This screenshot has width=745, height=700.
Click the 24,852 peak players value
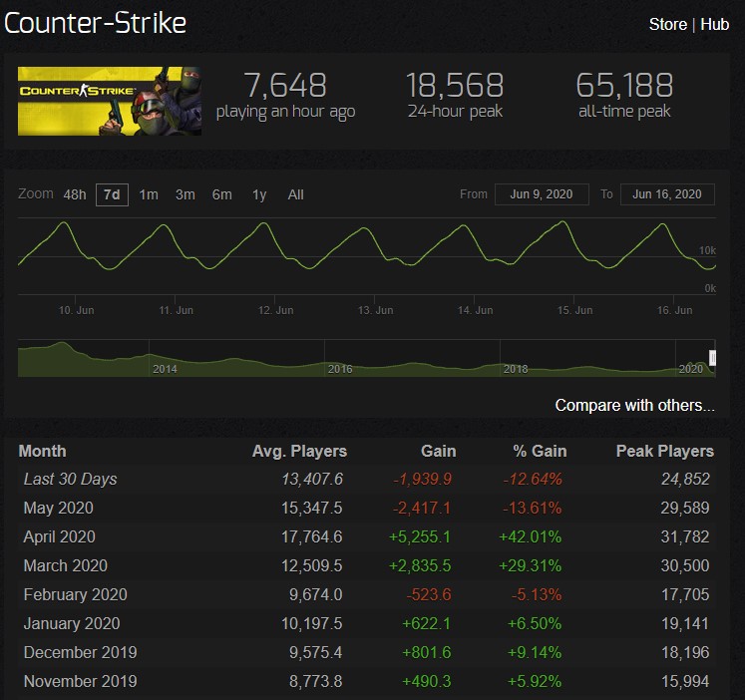(685, 480)
